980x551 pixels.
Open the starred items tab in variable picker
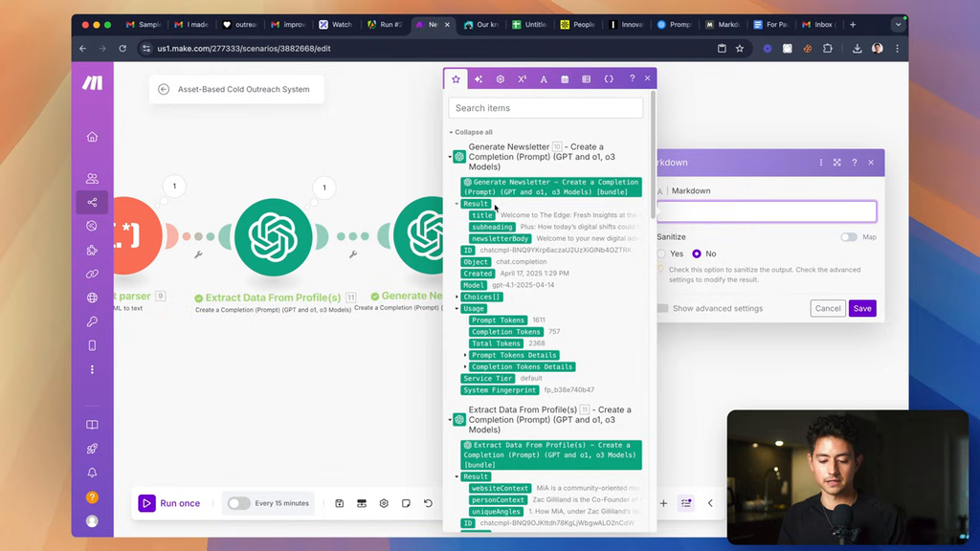(456, 78)
